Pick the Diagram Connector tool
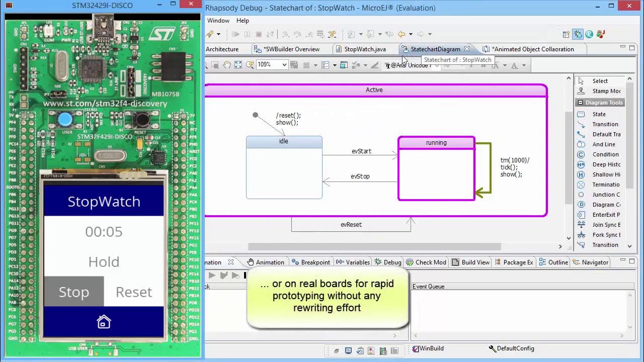This screenshot has width=644, height=362. click(x=599, y=205)
